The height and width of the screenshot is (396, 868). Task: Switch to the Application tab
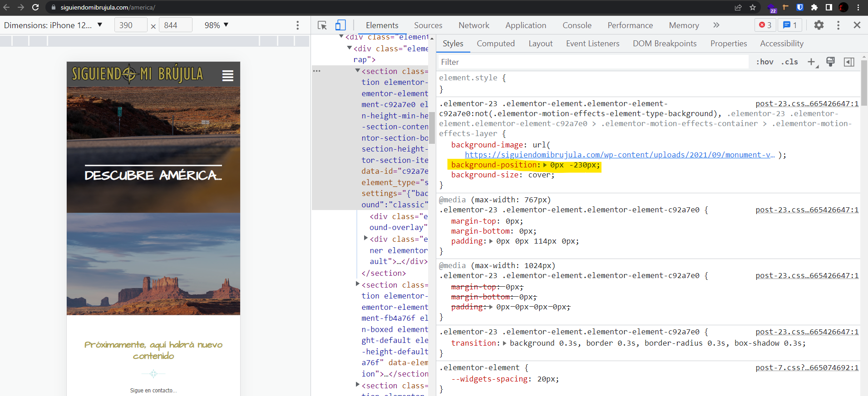(526, 25)
